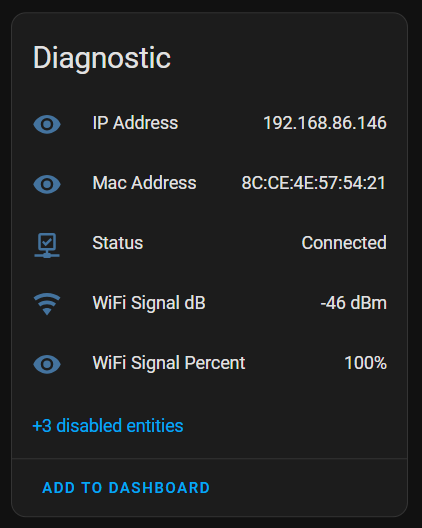Open the Mac Address entity label
Image resolution: width=422 pixels, height=528 pixels.
[144, 183]
